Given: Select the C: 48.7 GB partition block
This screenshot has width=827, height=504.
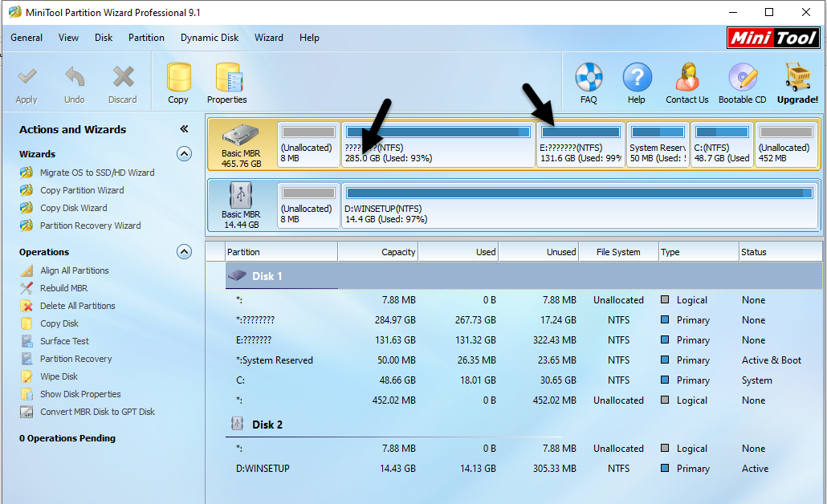Looking at the screenshot, I should click(722, 144).
